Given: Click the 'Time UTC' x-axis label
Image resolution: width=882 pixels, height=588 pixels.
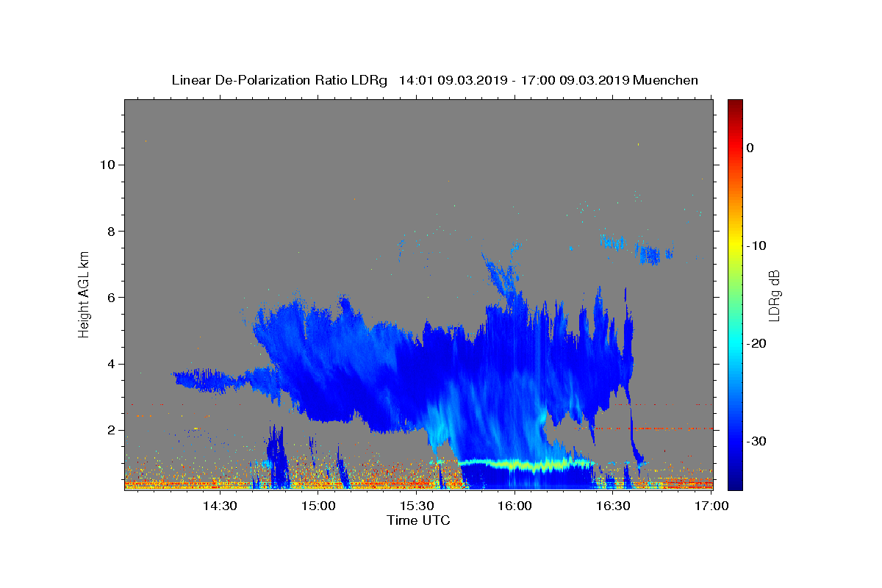Looking at the screenshot, I should 418,520.
